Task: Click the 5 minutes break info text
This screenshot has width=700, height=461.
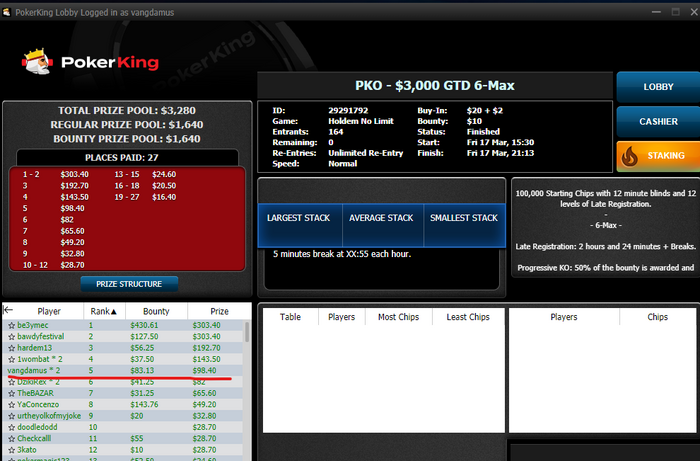Action: [x=342, y=254]
